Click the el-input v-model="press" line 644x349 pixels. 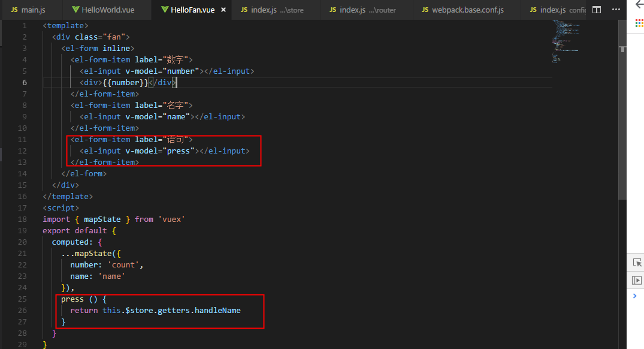[164, 151]
